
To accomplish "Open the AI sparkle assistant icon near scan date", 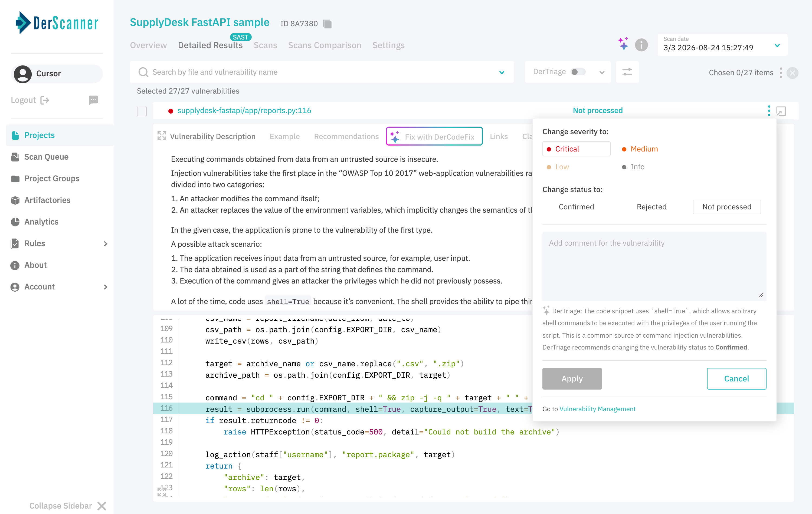I will [623, 44].
